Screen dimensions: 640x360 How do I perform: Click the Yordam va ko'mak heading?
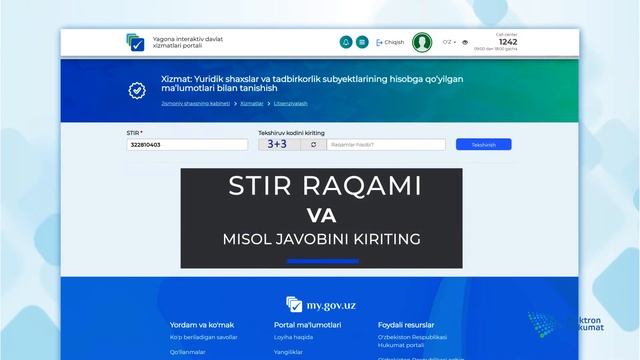[202, 325]
